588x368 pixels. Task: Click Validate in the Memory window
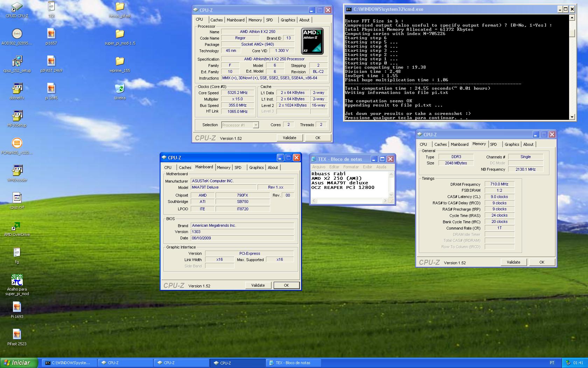click(x=513, y=262)
